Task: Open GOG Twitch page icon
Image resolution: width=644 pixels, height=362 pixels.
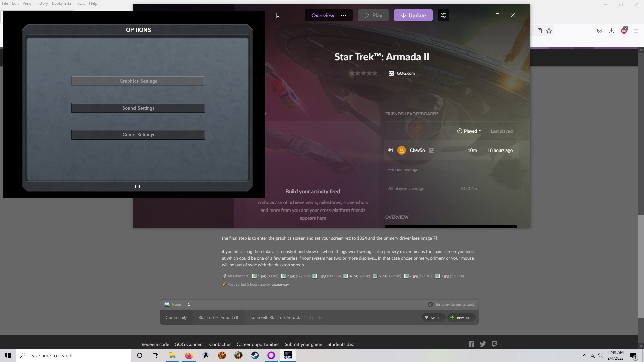Action: (494, 344)
